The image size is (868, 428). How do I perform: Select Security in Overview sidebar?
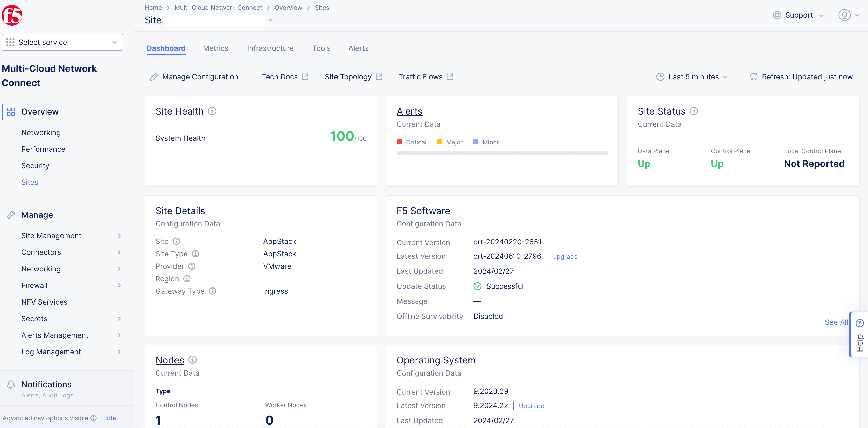pyautogui.click(x=35, y=165)
